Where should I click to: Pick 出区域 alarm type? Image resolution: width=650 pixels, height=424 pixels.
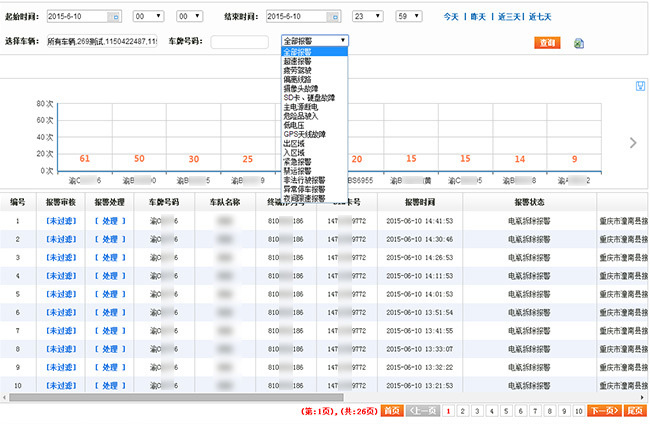coord(294,143)
